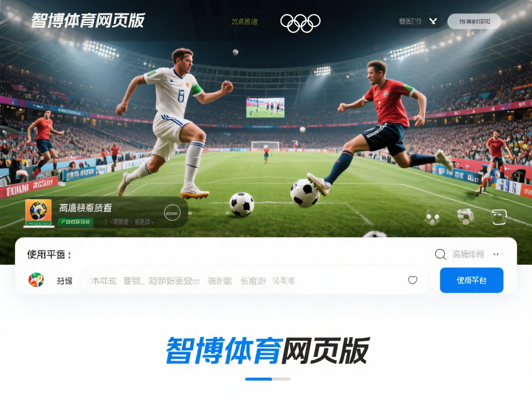Screen dimensions: 532x399
Task: Click the stadium jumbotron screen thumbnail
Action: point(265,107)
